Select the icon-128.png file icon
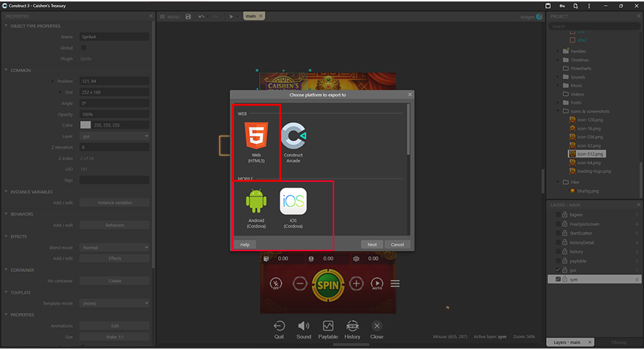644x350 pixels. [572, 120]
